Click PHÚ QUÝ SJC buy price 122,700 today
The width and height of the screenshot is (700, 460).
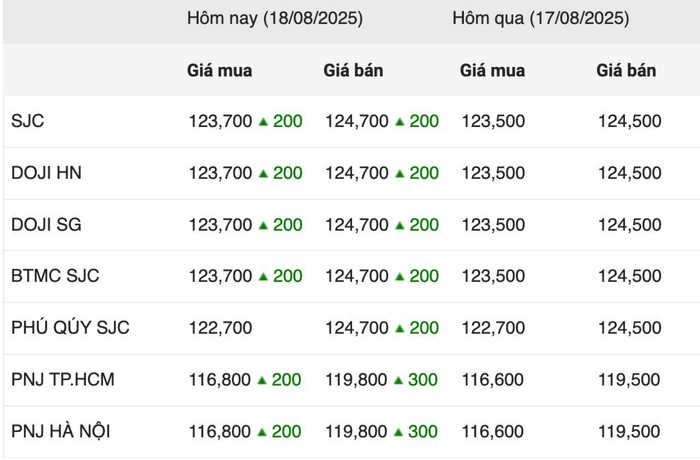pyautogui.click(x=221, y=328)
